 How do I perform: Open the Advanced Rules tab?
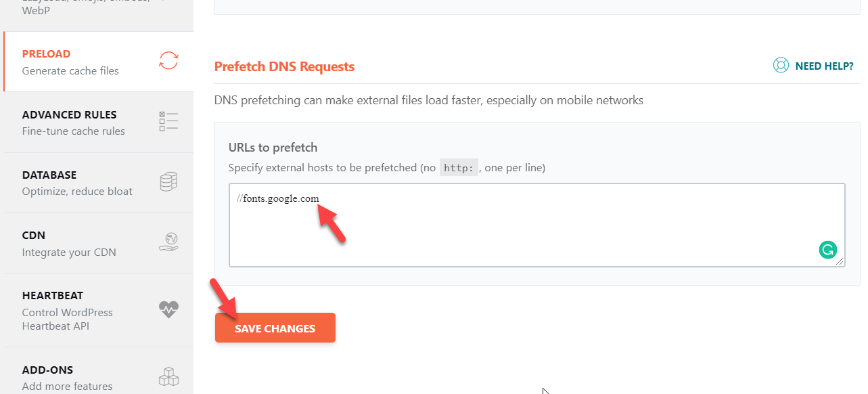point(99,122)
